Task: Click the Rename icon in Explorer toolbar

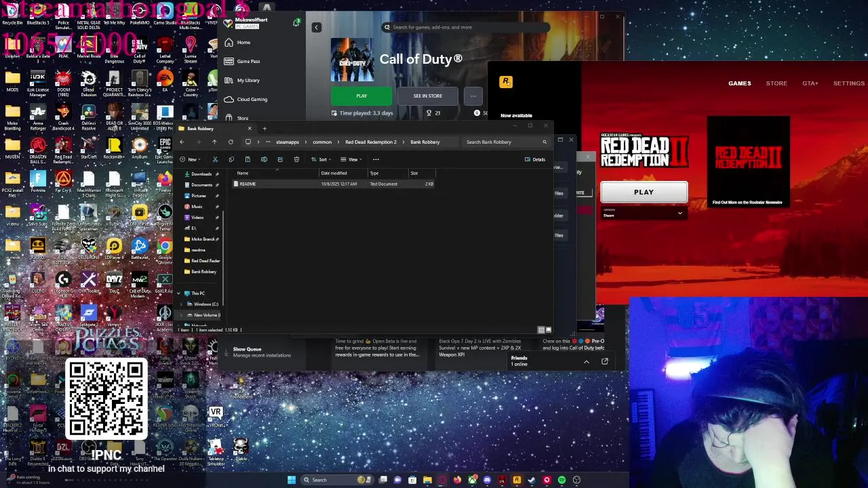Action: 264,159
